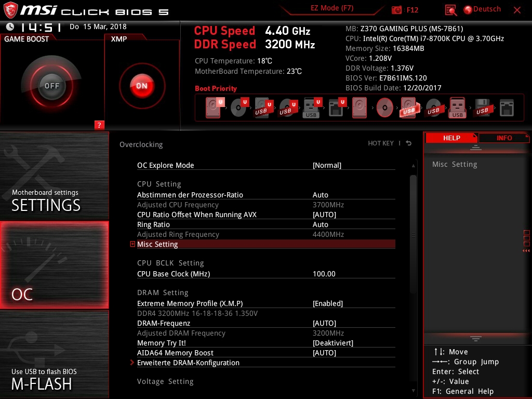The width and height of the screenshot is (532, 399).
Task: Select the Ring Ratio Auto field
Action: (x=266, y=224)
